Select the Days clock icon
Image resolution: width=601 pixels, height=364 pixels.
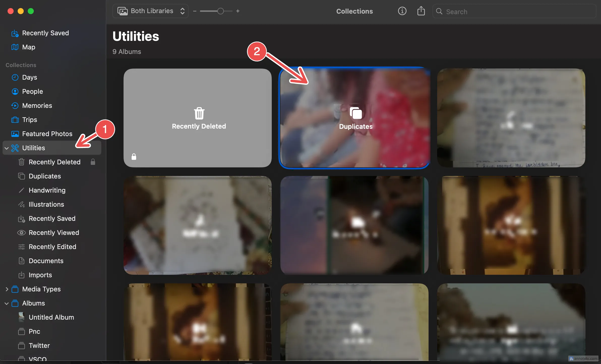[15, 77]
